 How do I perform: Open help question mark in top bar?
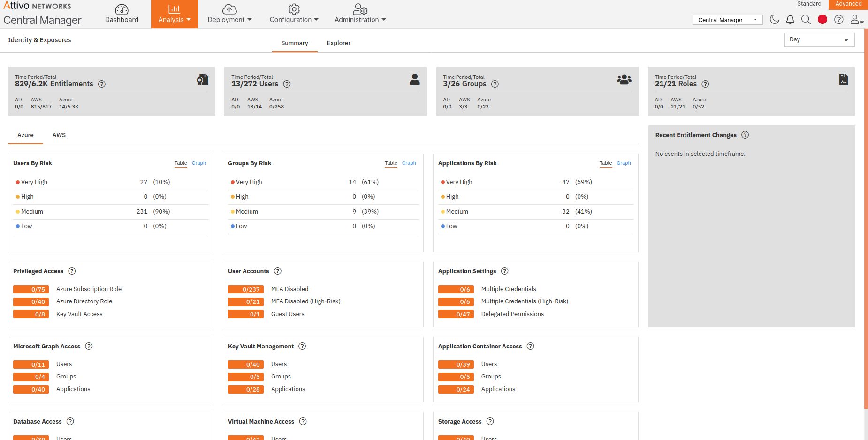point(839,19)
